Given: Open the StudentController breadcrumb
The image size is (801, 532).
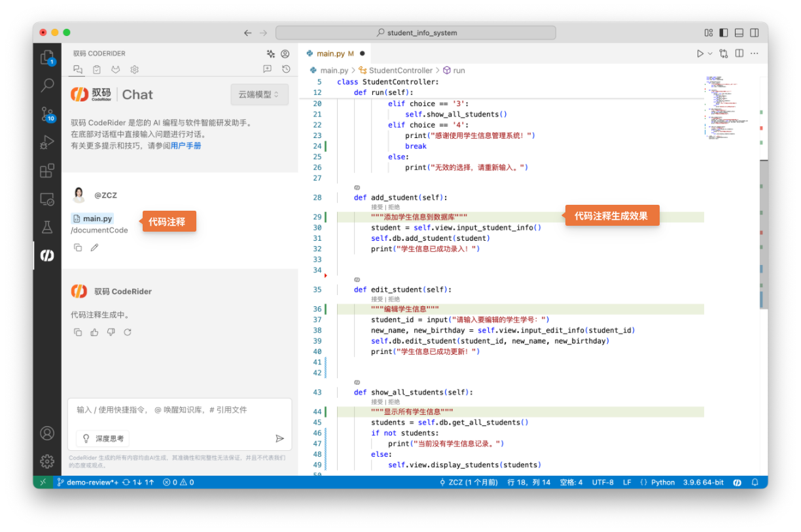Looking at the screenshot, I should tap(395, 71).
